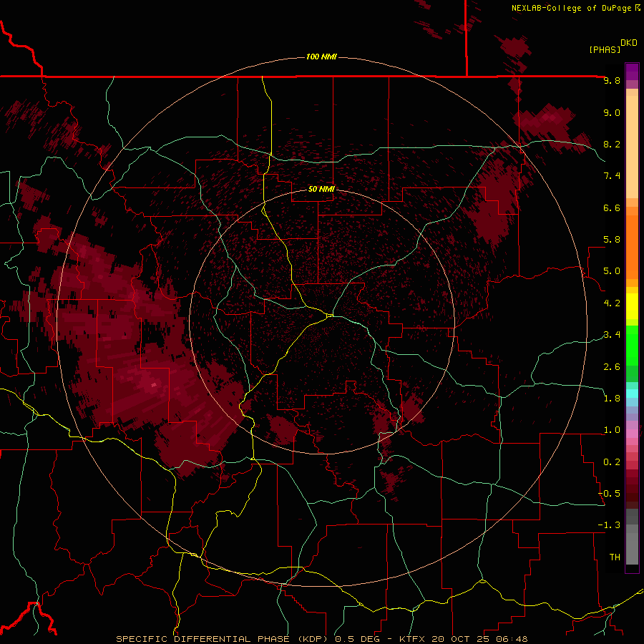Click the 50 NMI range ring label
The height and width of the screenshot is (644, 644).
(x=321, y=190)
